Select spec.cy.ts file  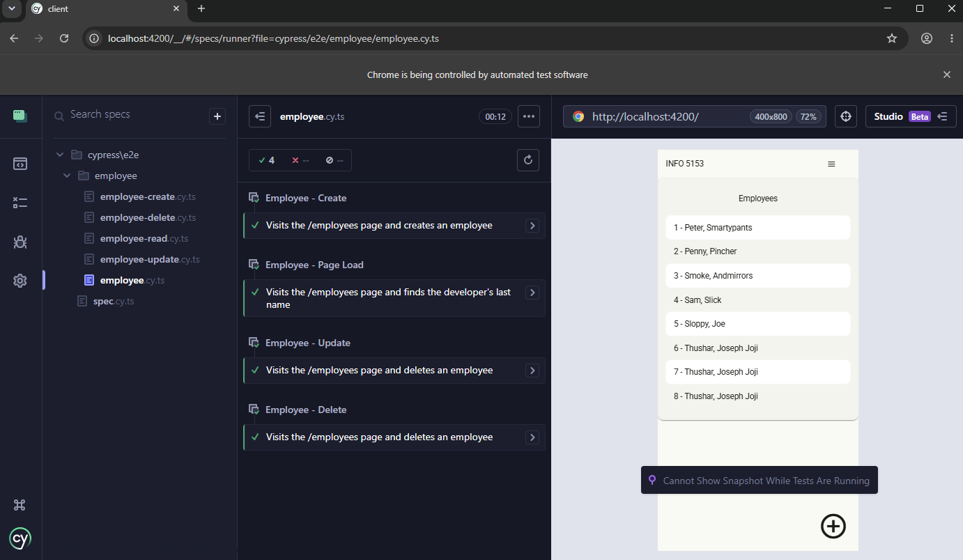(x=114, y=301)
